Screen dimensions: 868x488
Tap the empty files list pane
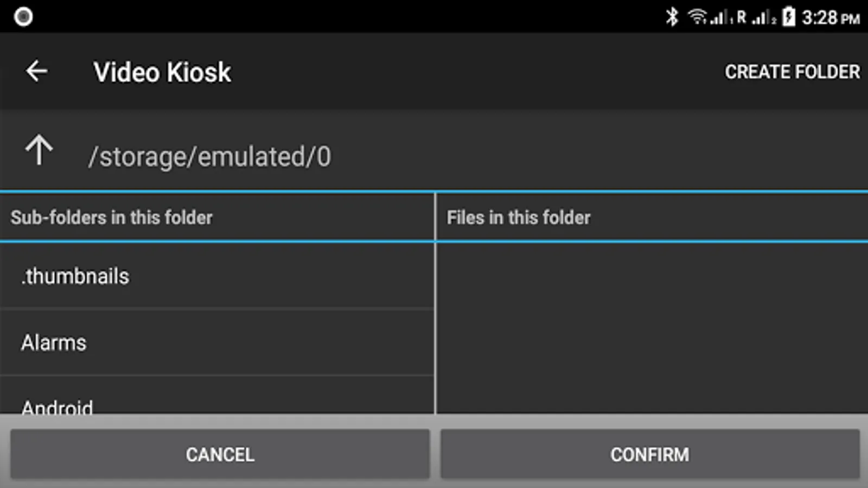tap(652, 328)
